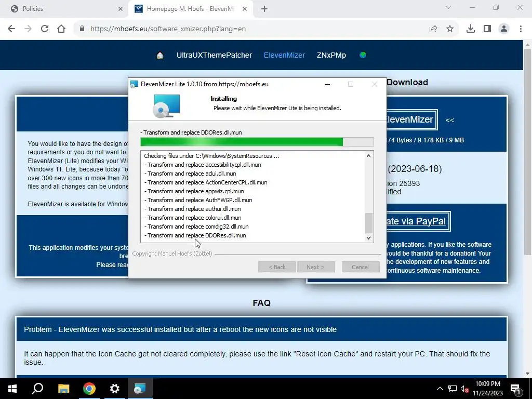The image size is (532, 399).
Task: Toggle Chrome side panel icon
Action: click(487, 29)
